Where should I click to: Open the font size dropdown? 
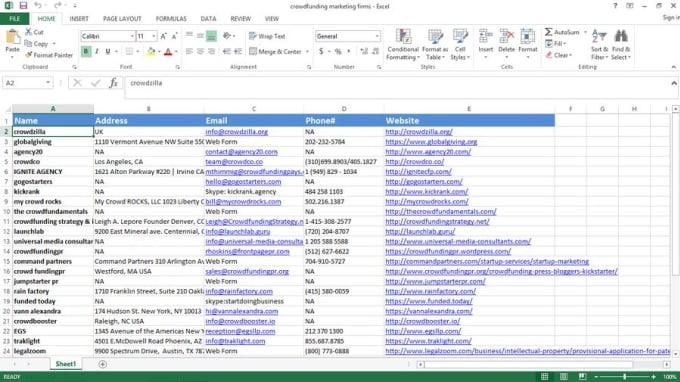coord(154,36)
